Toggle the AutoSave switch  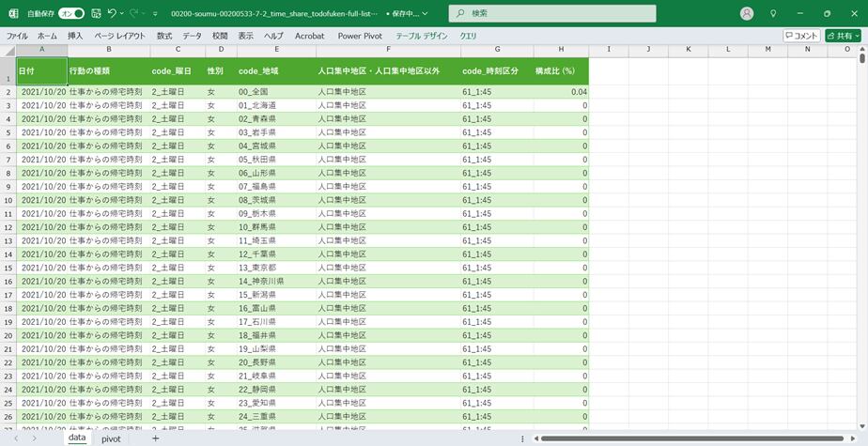pos(70,13)
